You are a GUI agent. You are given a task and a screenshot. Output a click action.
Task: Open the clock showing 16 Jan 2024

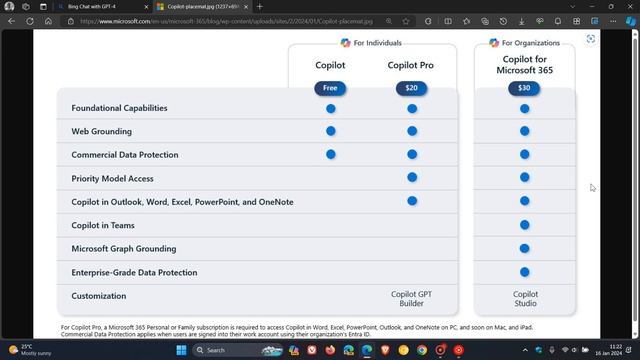pos(608,350)
